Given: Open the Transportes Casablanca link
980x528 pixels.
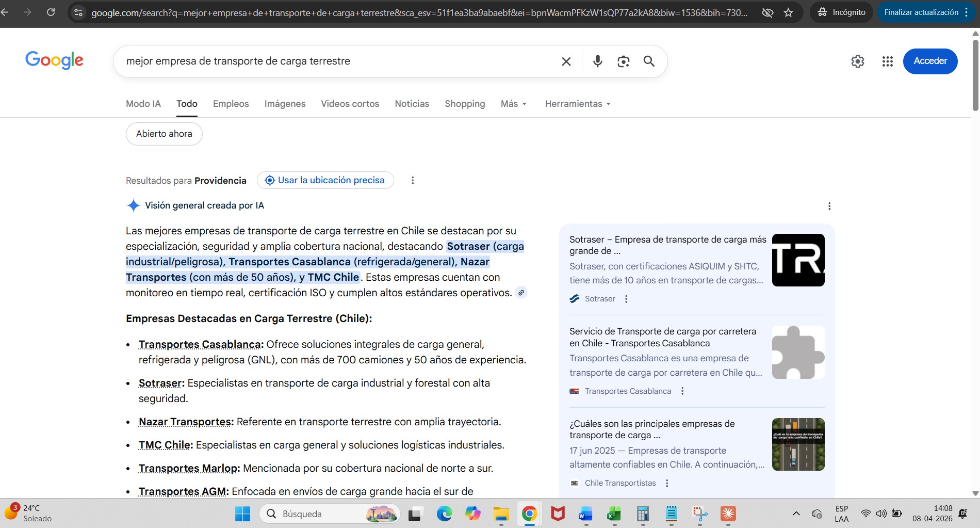Looking at the screenshot, I should 200,344.
